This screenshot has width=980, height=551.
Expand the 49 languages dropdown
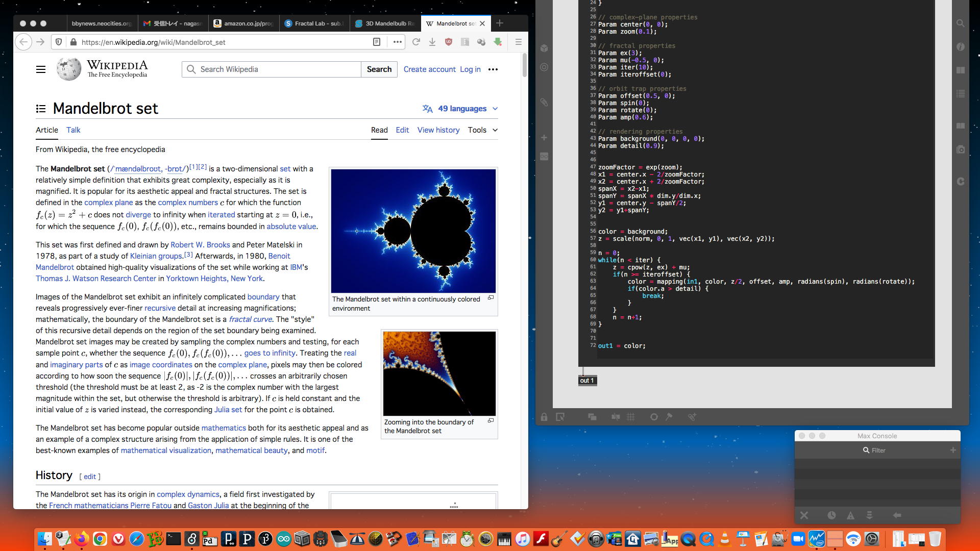point(460,109)
